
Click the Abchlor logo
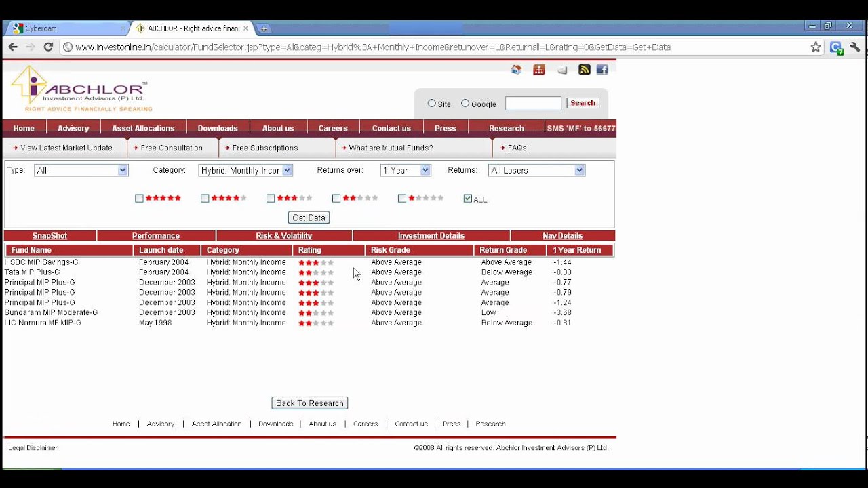click(82, 89)
